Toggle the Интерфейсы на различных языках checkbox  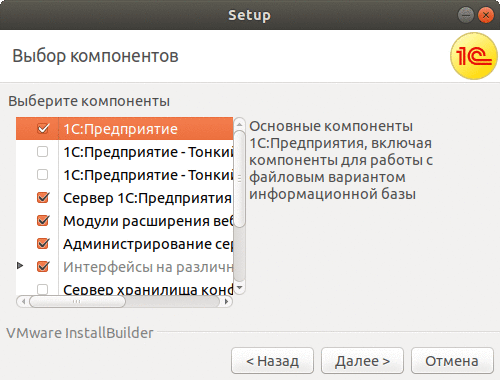pyautogui.click(x=43, y=267)
